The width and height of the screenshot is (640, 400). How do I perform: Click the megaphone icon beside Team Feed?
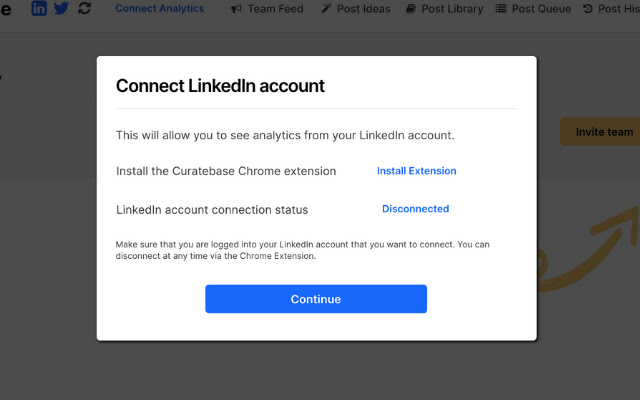pyautogui.click(x=236, y=9)
